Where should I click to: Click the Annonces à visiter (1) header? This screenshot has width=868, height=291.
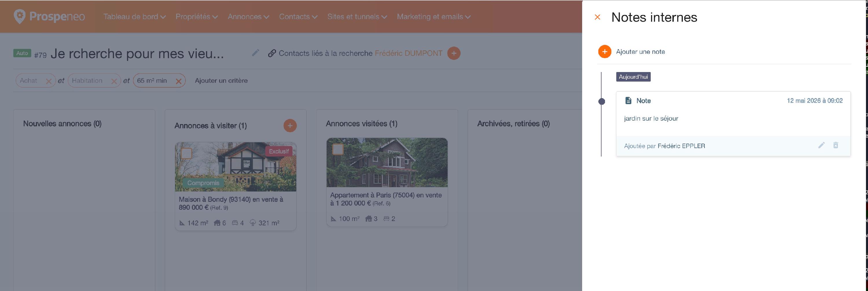pyautogui.click(x=211, y=126)
